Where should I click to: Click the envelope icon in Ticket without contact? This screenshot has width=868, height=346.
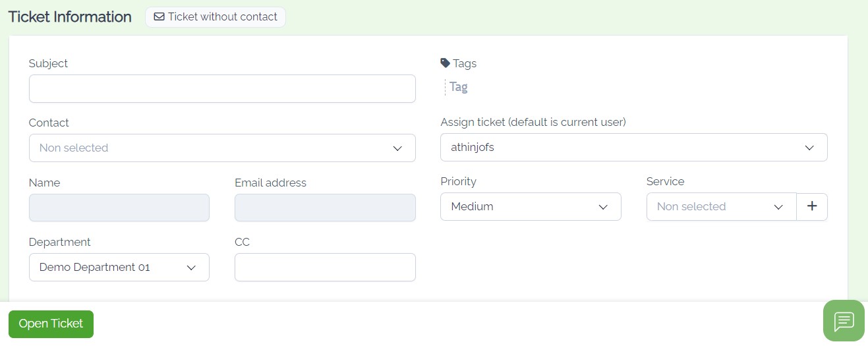point(159,17)
